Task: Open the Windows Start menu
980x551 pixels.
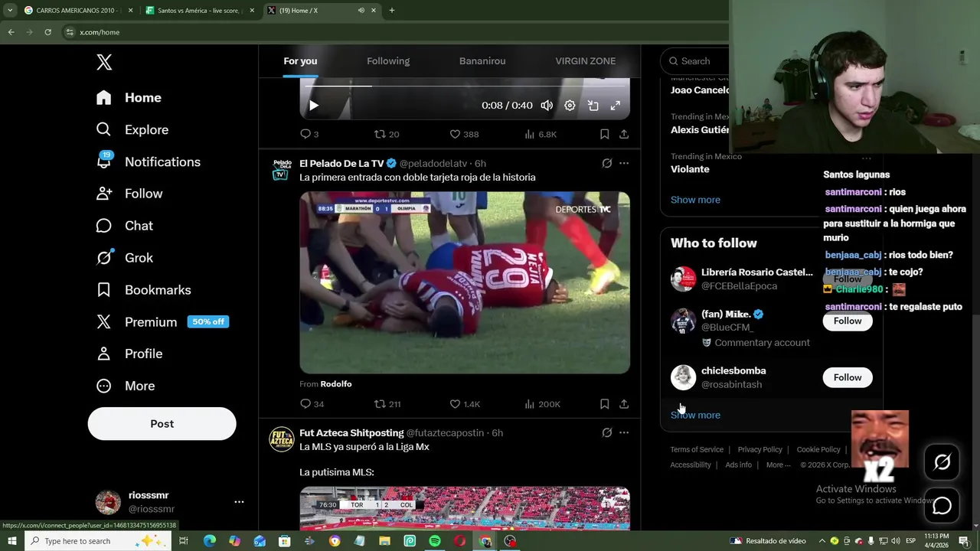Action: [x=12, y=541]
